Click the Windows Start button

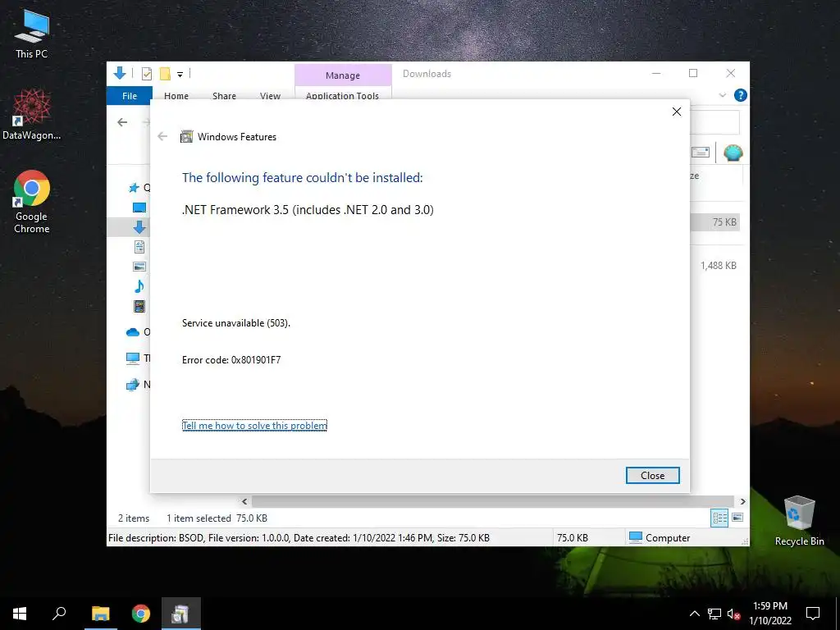pos(20,614)
